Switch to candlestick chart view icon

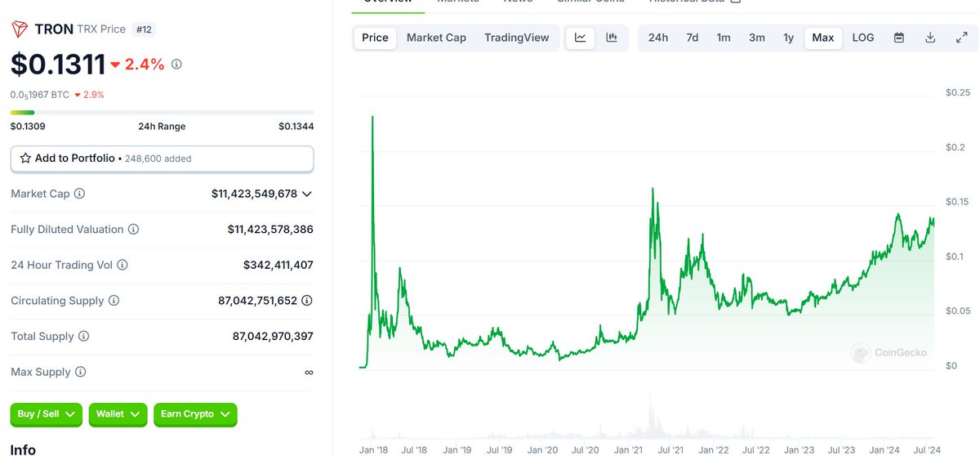coord(612,38)
